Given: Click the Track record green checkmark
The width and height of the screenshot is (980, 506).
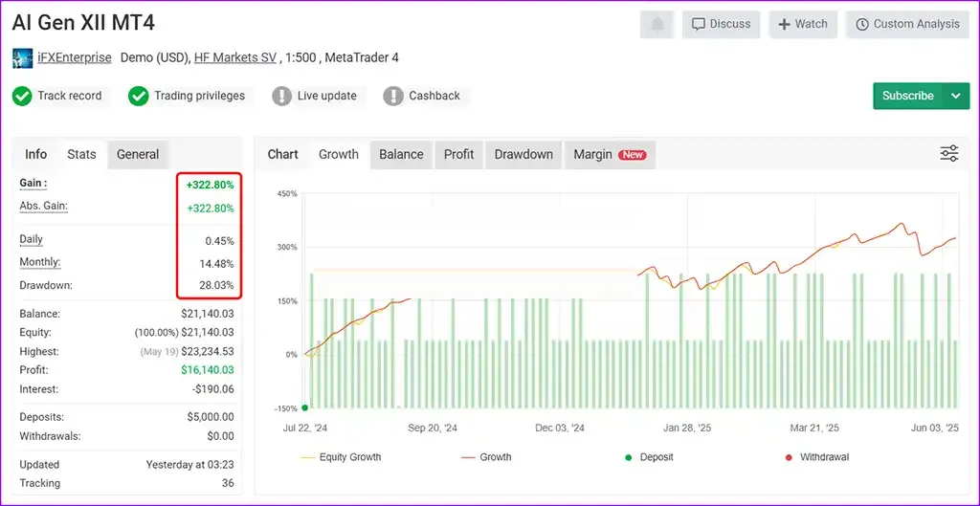Looking at the screenshot, I should [22, 97].
